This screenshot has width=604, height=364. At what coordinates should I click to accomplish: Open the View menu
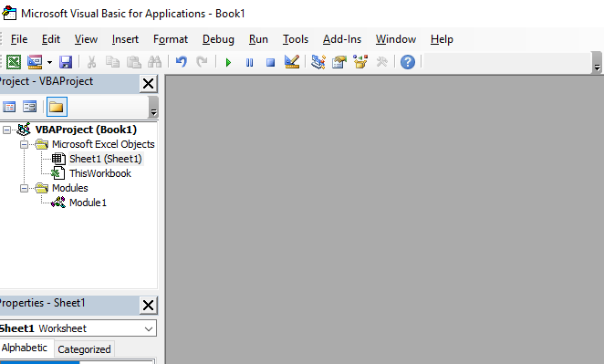click(86, 39)
